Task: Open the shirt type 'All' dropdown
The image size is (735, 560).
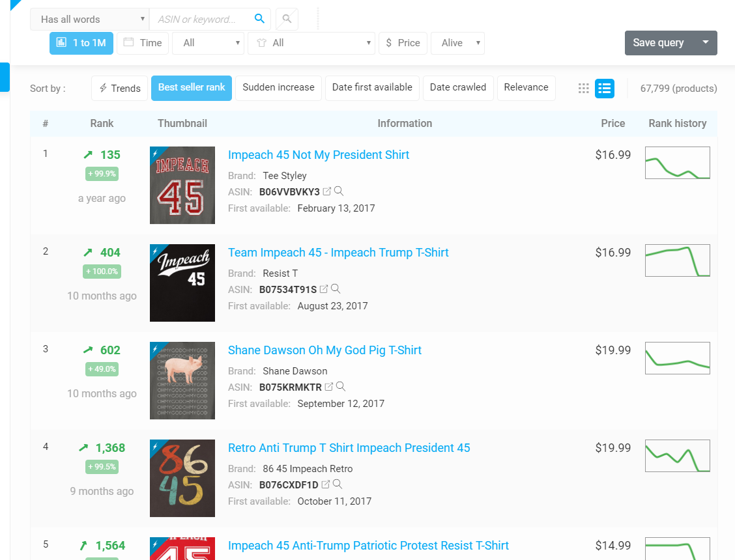Action: 311,43
